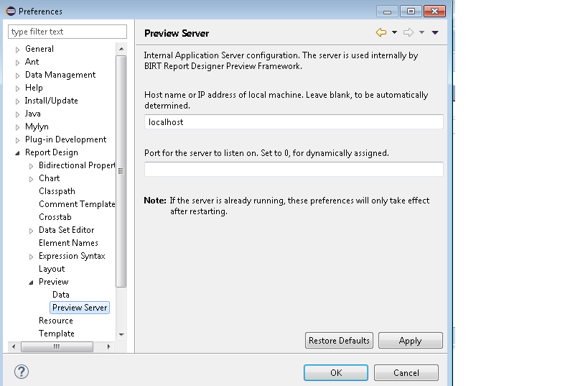The width and height of the screenshot is (588, 386).
Task: Click the Preferences window Eclipse icon
Action: (11, 12)
